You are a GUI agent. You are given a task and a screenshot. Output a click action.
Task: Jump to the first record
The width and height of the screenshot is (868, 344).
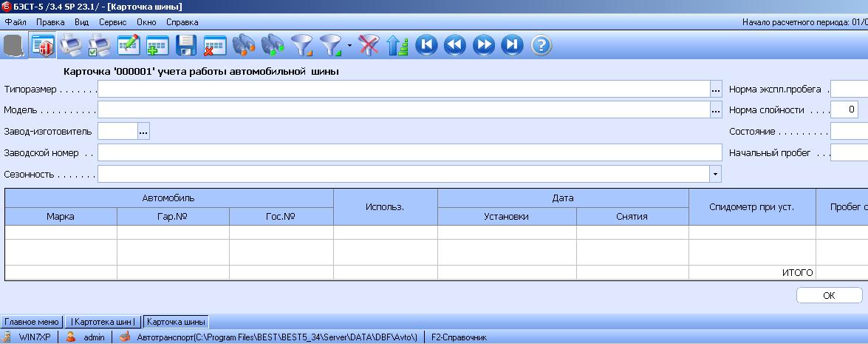[x=426, y=46]
